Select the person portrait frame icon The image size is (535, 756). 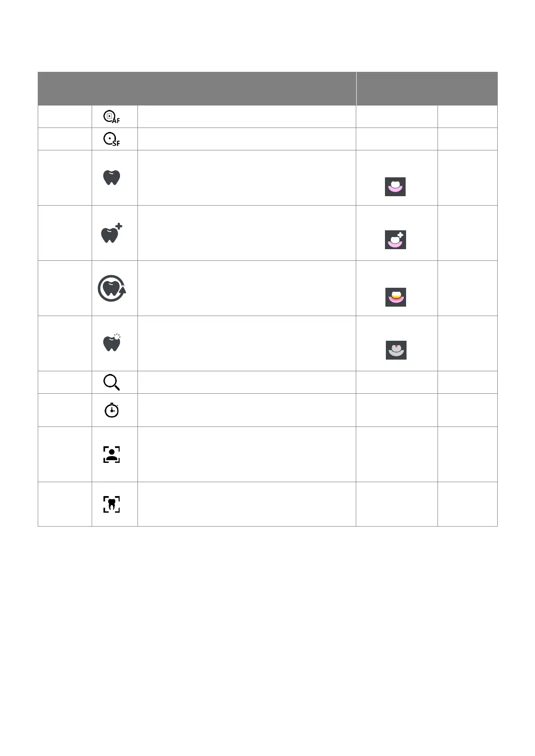[112, 454]
